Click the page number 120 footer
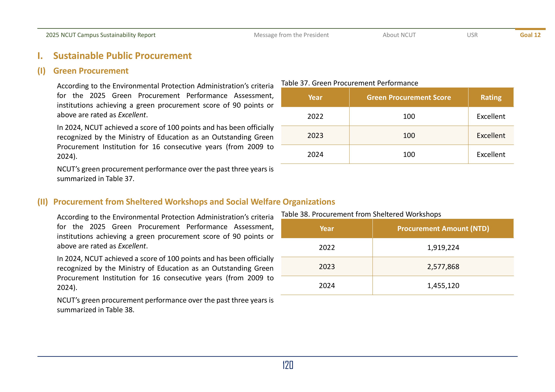This screenshot has height=392, width=555. click(x=288, y=365)
